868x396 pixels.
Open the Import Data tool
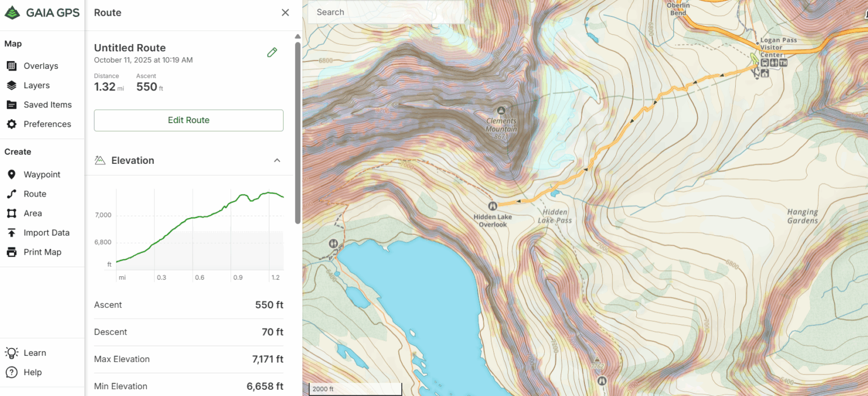(11, 232)
